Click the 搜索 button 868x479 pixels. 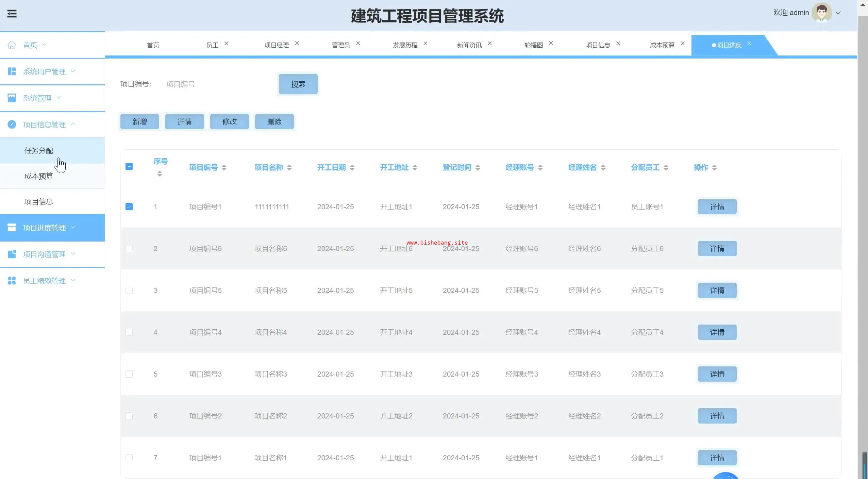298,84
